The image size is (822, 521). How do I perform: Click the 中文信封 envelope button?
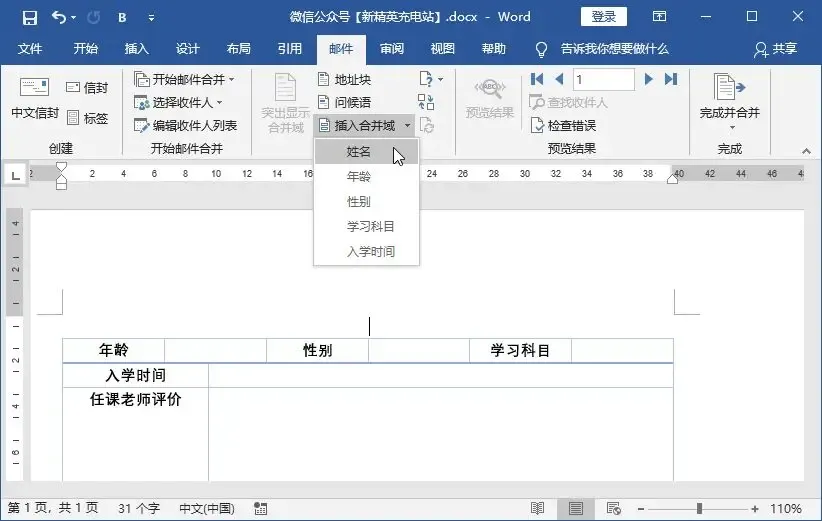(35, 99)
